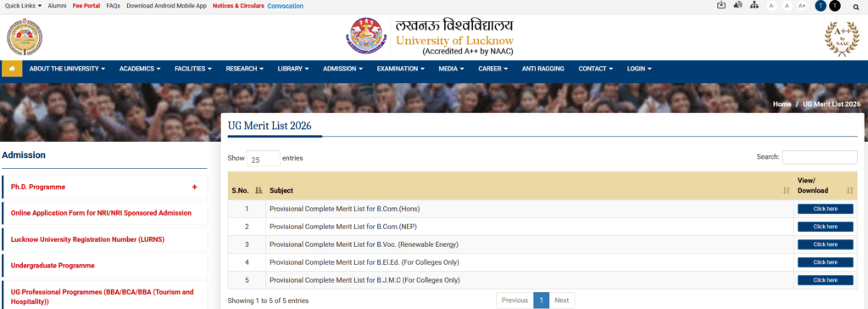The width and height of the screenshot is (868, 309).
Task: Open Media dropdown menu
Action: [451, 69]
